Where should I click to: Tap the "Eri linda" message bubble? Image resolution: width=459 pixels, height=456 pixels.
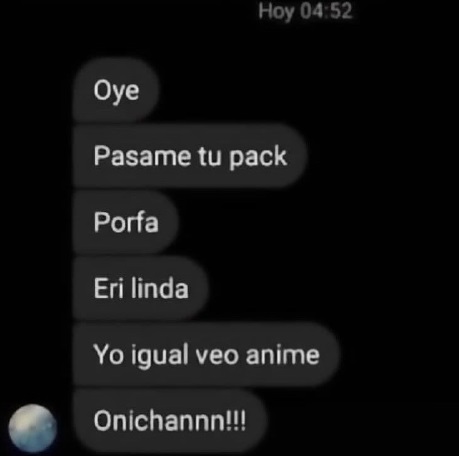pos(141,288)
